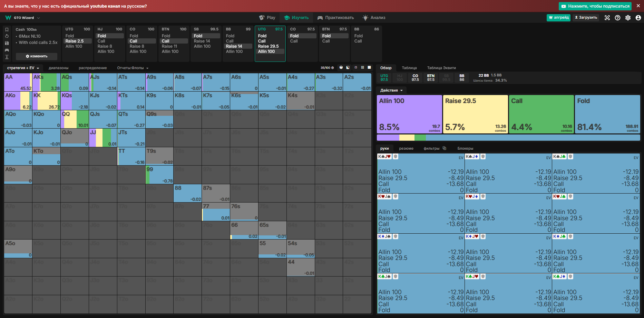The image size is (644, 318).
Task: Open the user account profile icon
Action: coord(638,18)
